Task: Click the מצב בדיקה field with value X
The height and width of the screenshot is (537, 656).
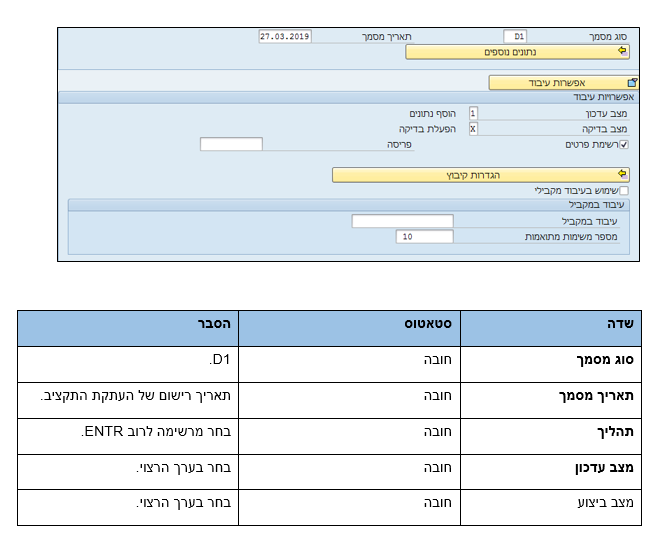Action: click(473, 129)
